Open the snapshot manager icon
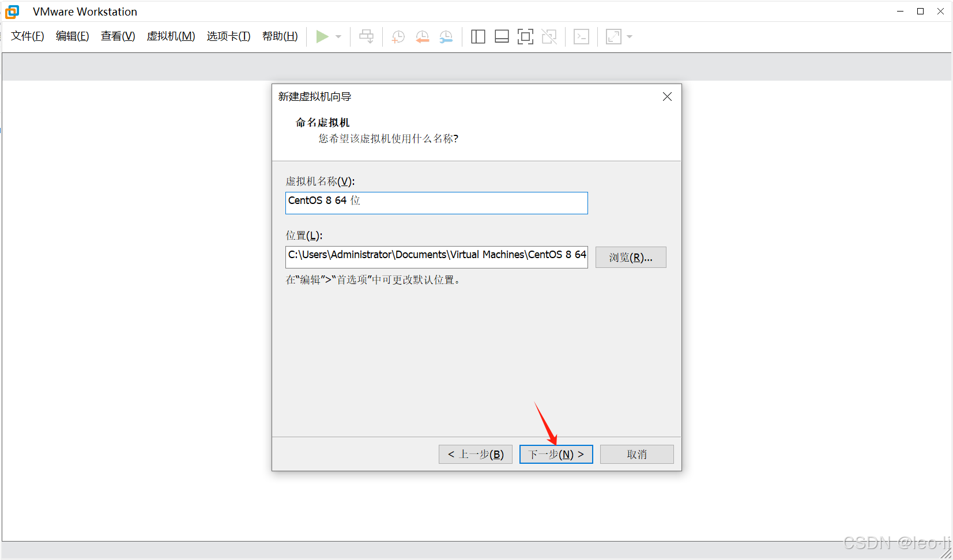The height and width of the screenshot is (560, 953). 446,37
